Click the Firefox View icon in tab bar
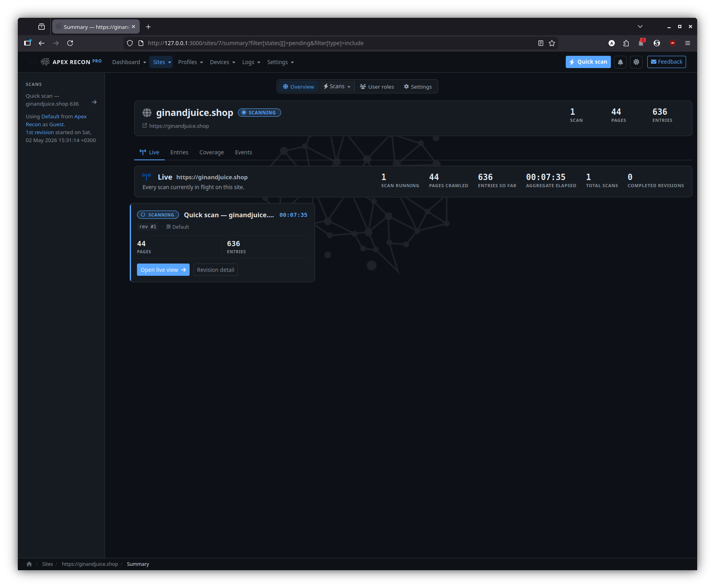 coord(42,27)
